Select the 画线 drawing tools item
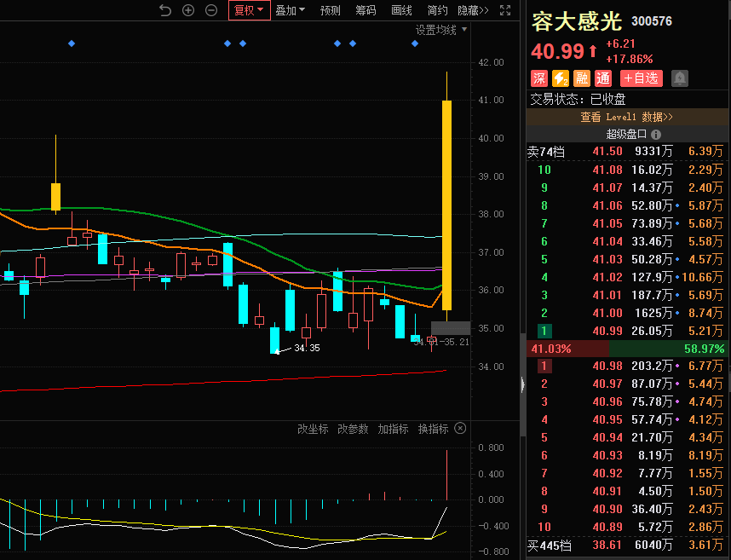Viewport: 731px width, 560px height. 401,10
